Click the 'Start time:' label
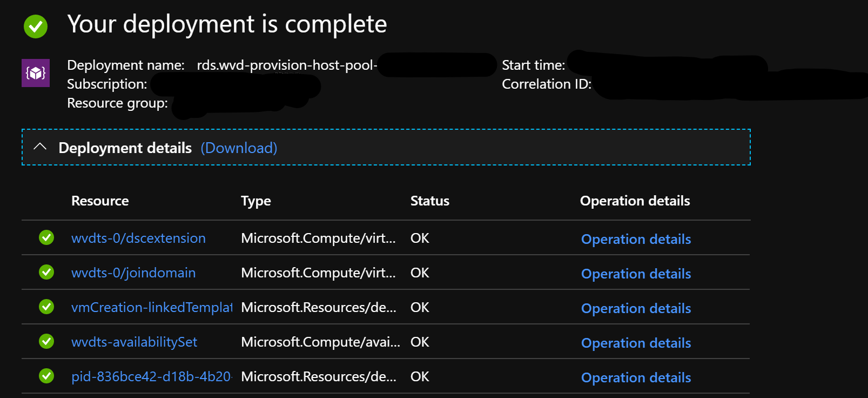 (x=534, y=65)
